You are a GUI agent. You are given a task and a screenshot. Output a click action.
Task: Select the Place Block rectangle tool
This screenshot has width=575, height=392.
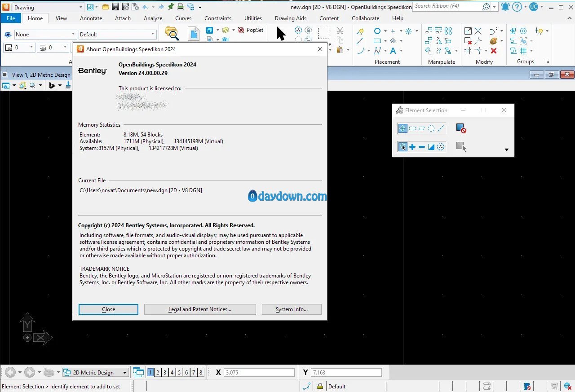pyautogui.click(x=377, y=41)
